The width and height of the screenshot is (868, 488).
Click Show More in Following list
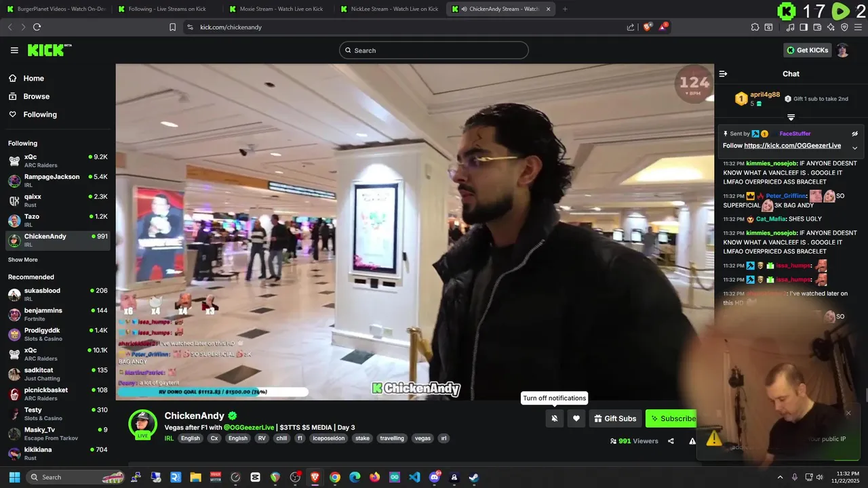[23, 260]
